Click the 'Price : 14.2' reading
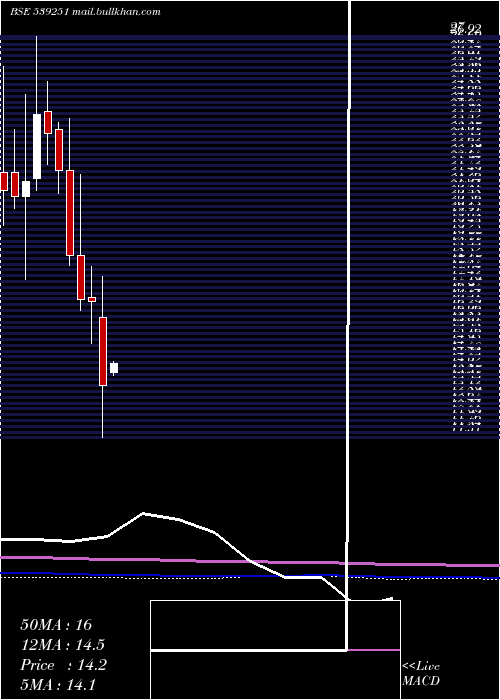The height and width of the screenshot is (700, 500). (x=63, y=665)
